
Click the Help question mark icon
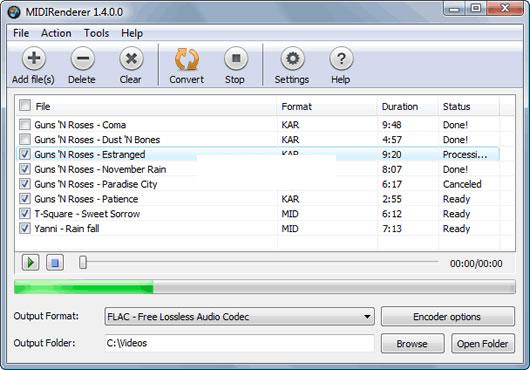click(341, 58)
